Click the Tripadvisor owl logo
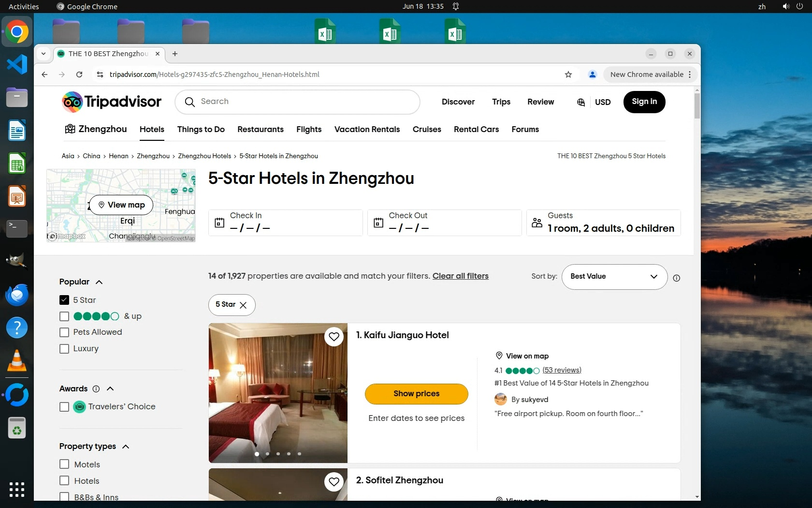The image size is (812, 508). tap(72, 102)
